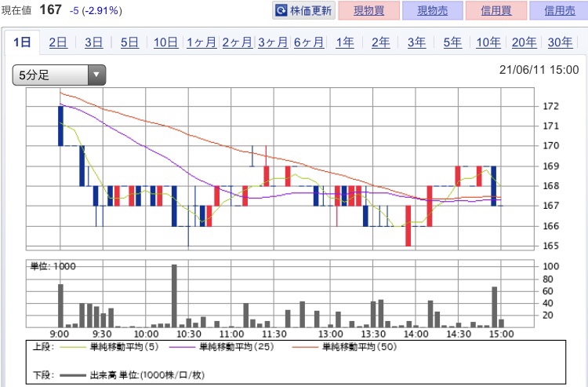Click the timestamp 21/06/11 15:00
The height and width of the screenshot is (387, 588).
[x=539, y=70]
